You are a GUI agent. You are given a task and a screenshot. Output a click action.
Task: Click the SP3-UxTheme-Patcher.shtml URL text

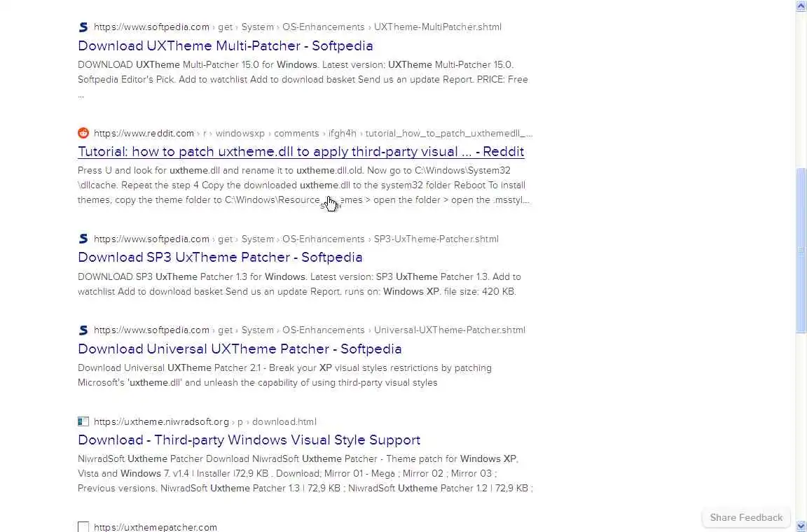tap(296, 239)
